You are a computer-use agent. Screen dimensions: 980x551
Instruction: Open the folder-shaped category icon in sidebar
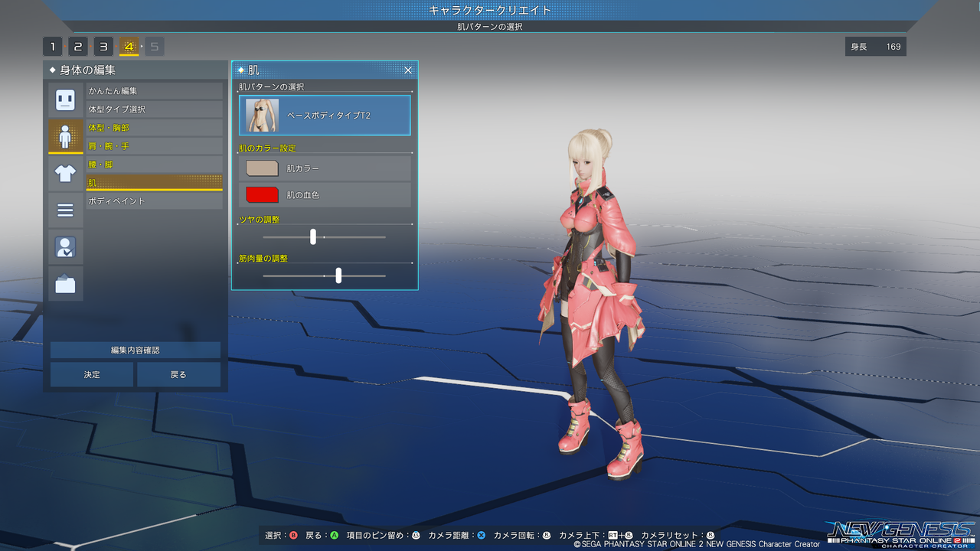(x=65, y=283)
